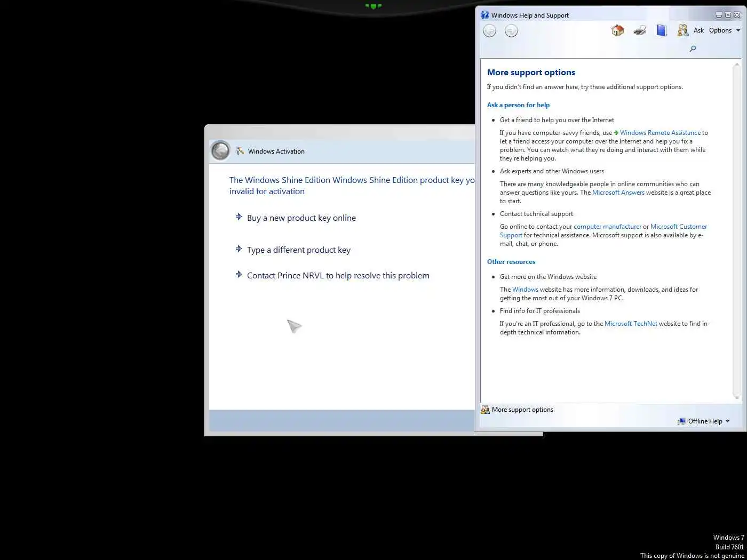Click the Ask people icon in Help toolbar
Screen dimensions: 747x560
click(682, 30)
